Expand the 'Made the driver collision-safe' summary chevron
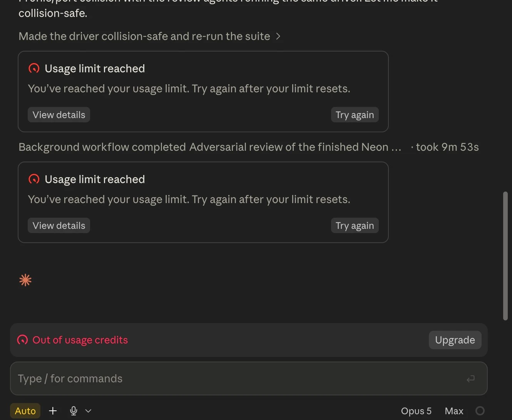 click(278, 36)
